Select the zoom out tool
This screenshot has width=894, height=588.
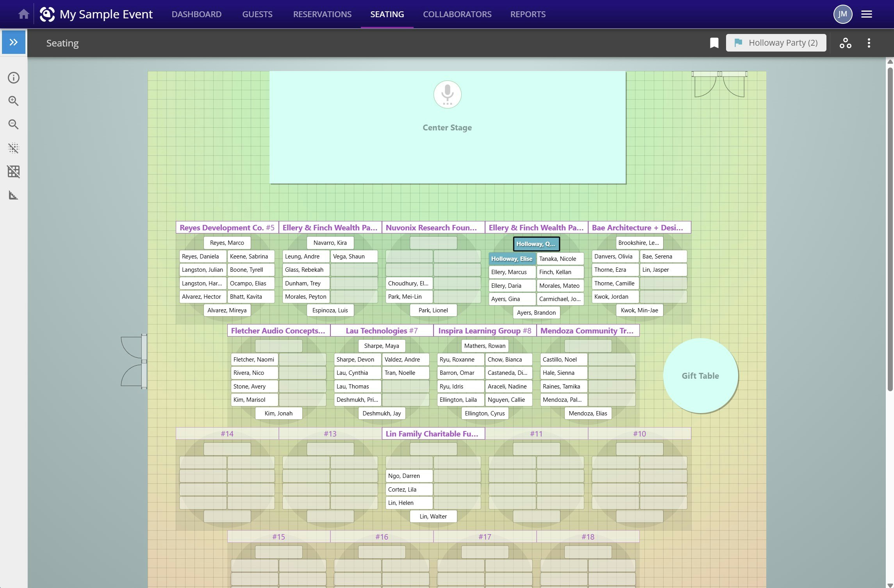click(x=14, y=125)
